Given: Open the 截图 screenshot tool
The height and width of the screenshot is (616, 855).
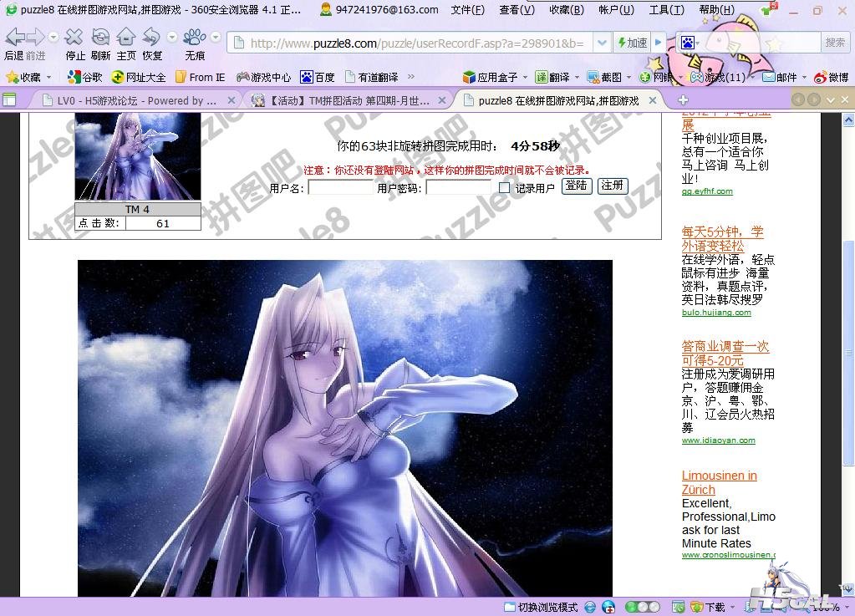Looking at the screenshot, I should 604,78.
